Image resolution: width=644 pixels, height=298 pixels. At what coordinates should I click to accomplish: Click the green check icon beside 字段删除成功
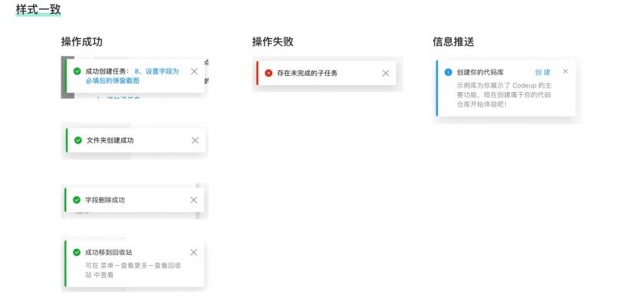pyautogui.click(x=77, y=200)
